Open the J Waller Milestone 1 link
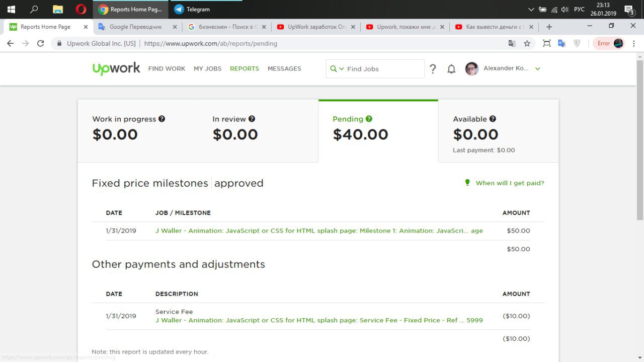Screen dimensions: 644x362 tap(319, 231)
